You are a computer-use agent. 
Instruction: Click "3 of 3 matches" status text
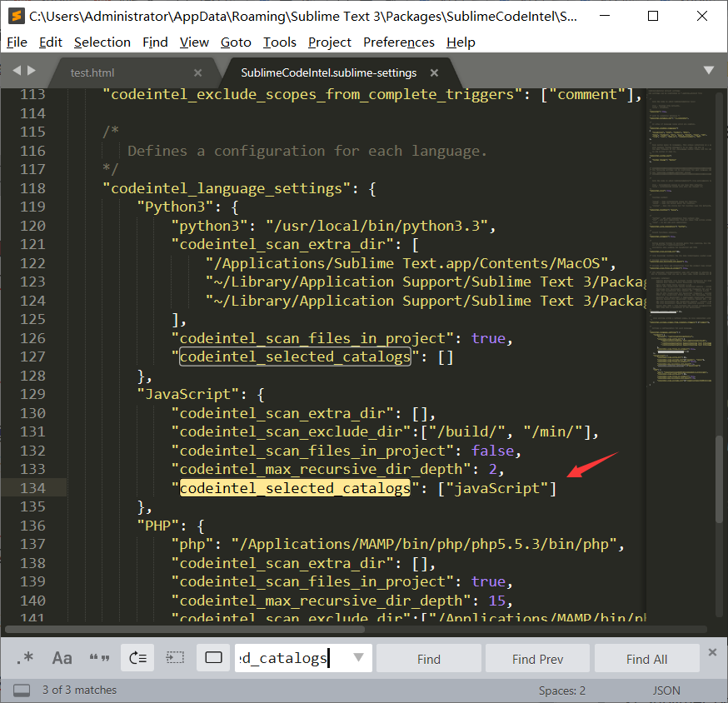pos(79,690)
